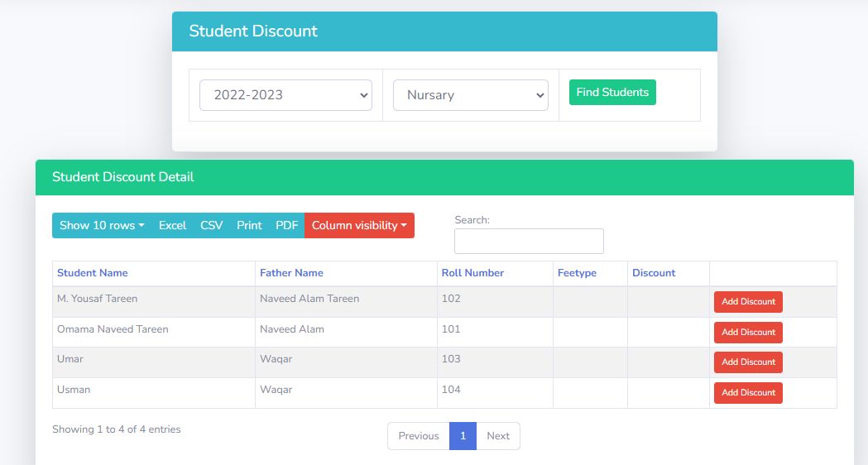This screenshot has width=868, height=465.
Task: Export the table as CSV
Action: click(211, 226)
